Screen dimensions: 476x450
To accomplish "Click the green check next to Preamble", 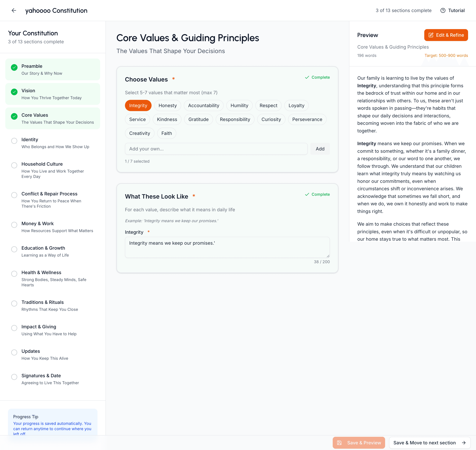I will pyautogui.click(x=14, y=67).
